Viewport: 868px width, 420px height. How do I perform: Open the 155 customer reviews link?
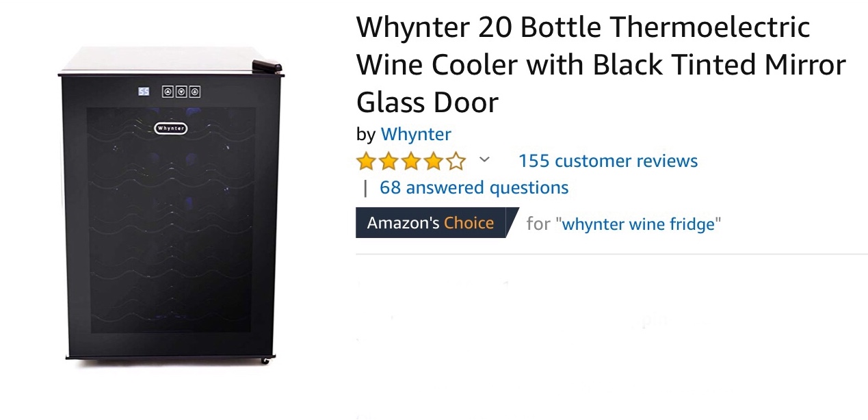tap(608, 161)
